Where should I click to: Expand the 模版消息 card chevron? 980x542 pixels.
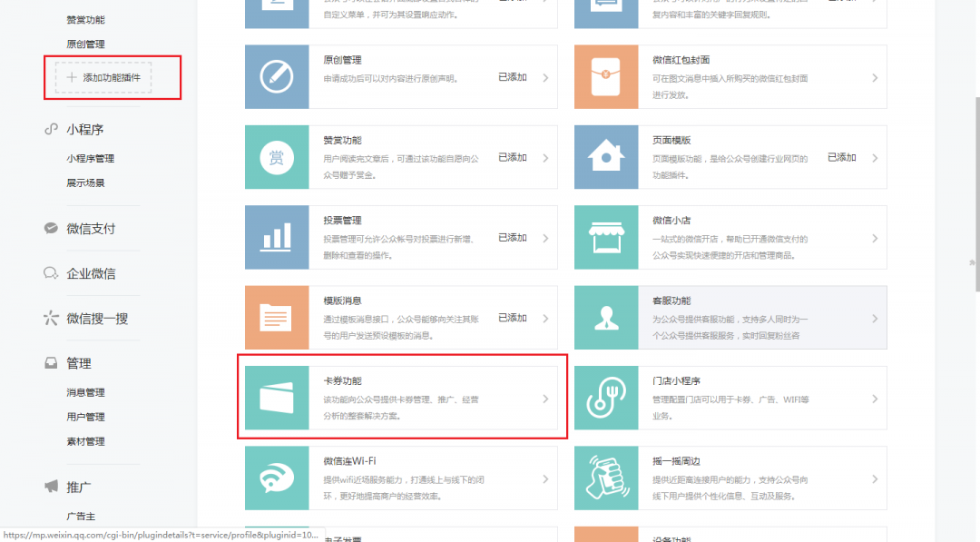[x=545, y=319]
